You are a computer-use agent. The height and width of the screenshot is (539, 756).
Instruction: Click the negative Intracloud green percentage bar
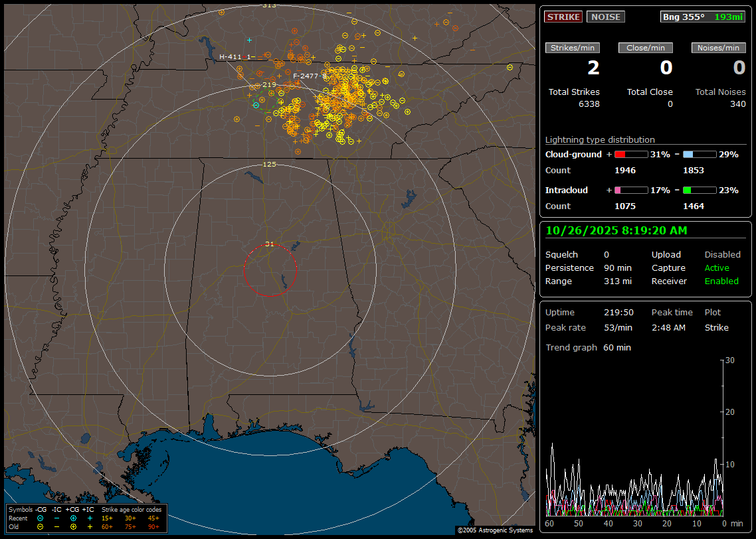700,190
